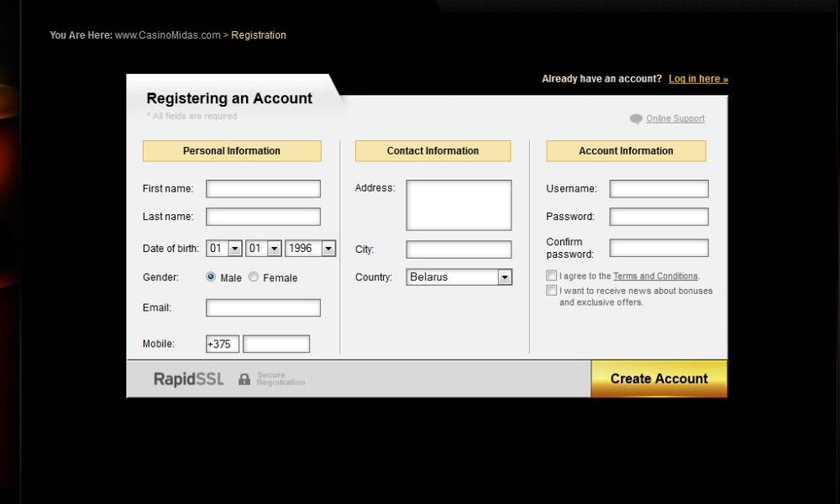840x504 pixels.
Task: Check the agree to Terms and Conditions box
Action: [551, 276]
